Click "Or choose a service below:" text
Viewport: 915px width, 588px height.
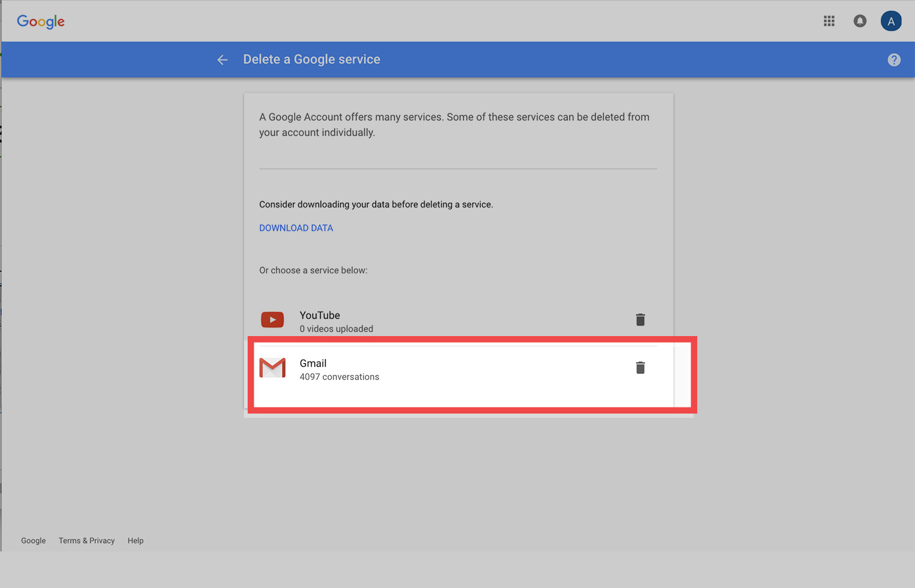313,270
